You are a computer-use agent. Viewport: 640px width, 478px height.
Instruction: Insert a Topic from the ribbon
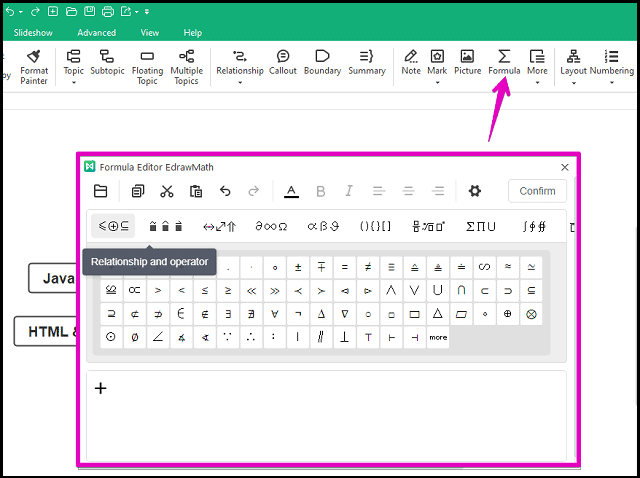coord(73,62)
